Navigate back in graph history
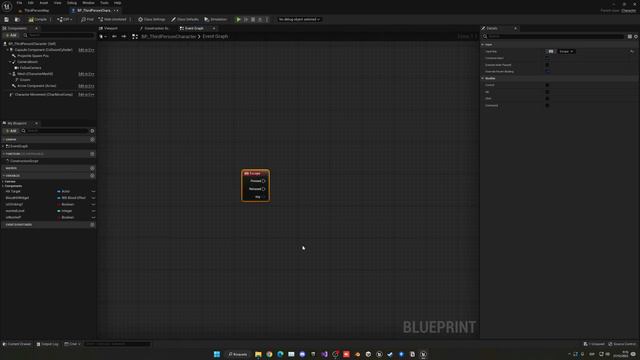640x360 pixels. [114, 36]
